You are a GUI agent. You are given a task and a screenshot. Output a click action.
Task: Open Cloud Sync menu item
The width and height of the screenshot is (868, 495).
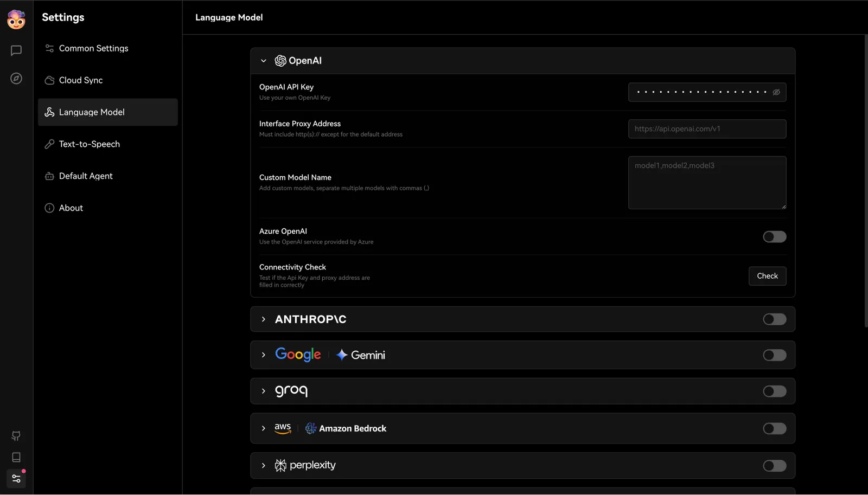108,80
